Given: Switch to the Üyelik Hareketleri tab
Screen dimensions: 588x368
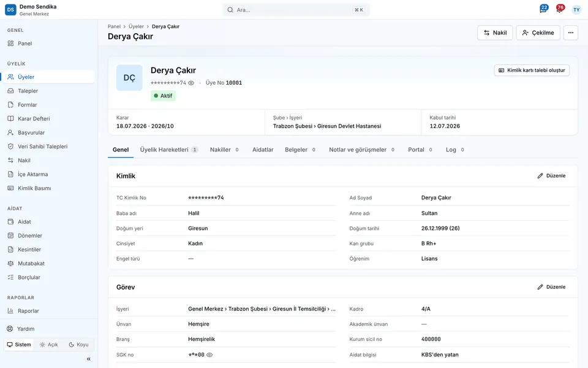Looking at the screenshot, I should pyautogui.click(x=169, y=150).
